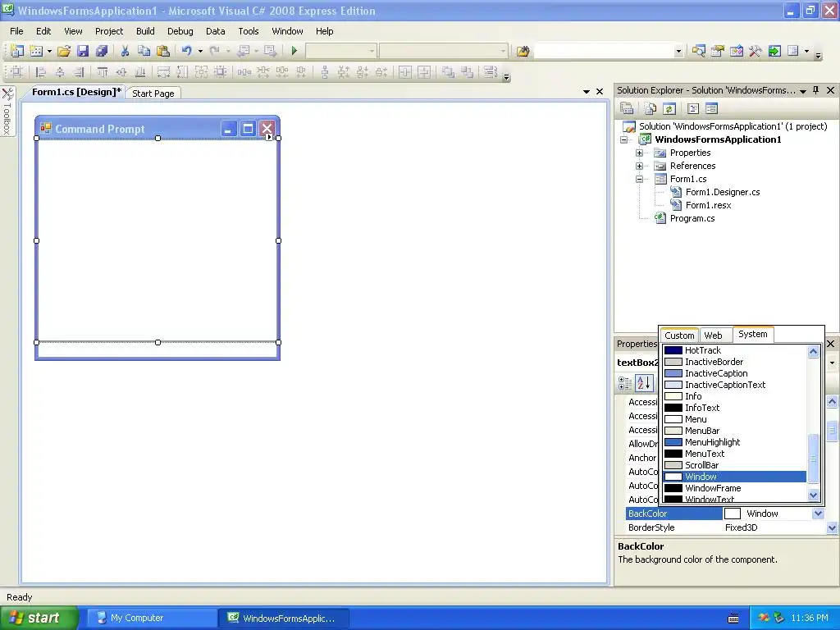The height and width of the screenshot is (630, 840).
Task: Click the Add New Item toolbar icon
Action: coord(36,51)
